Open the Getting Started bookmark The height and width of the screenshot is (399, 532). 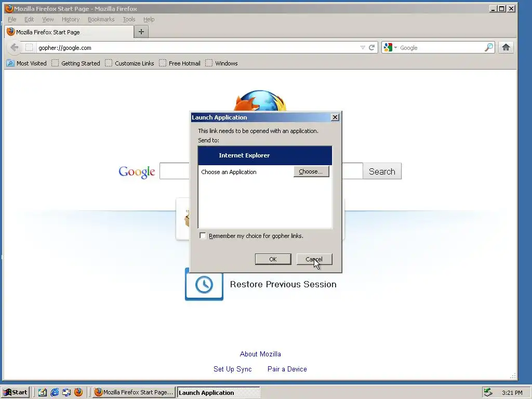coord(76,63)
